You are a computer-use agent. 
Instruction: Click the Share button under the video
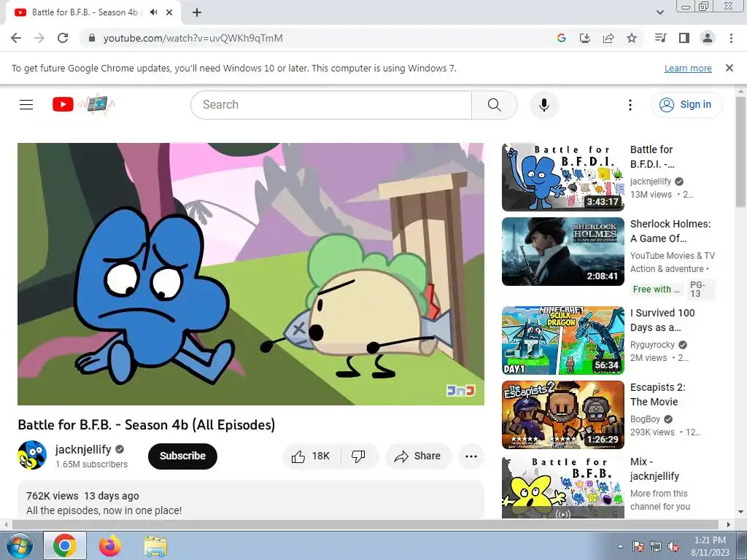click(418, 456)
